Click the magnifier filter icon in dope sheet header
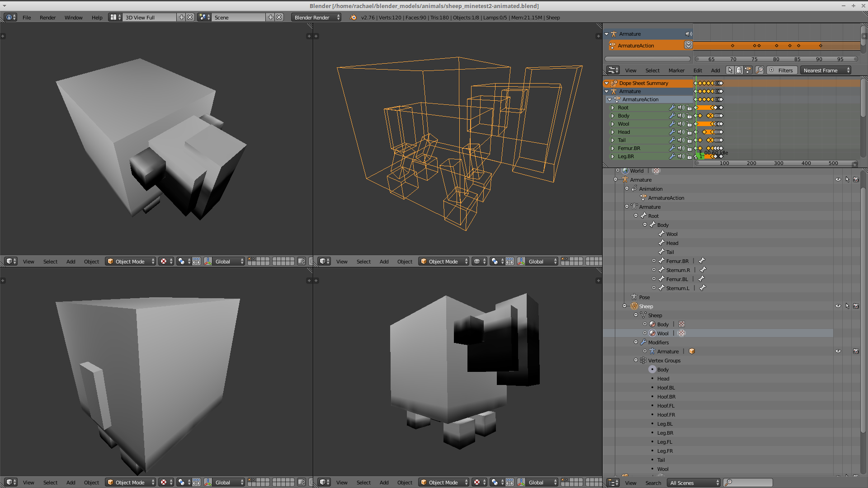 click(759, 70)
